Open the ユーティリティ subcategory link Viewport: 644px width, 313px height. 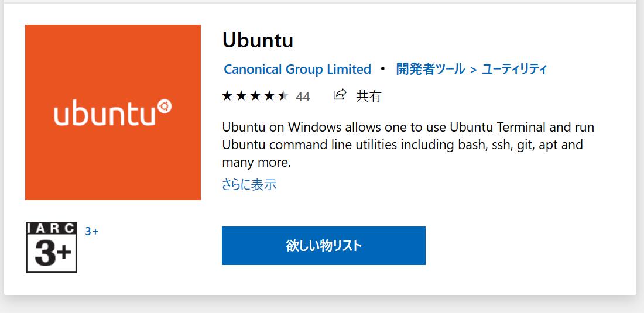(x=515, y=69)
